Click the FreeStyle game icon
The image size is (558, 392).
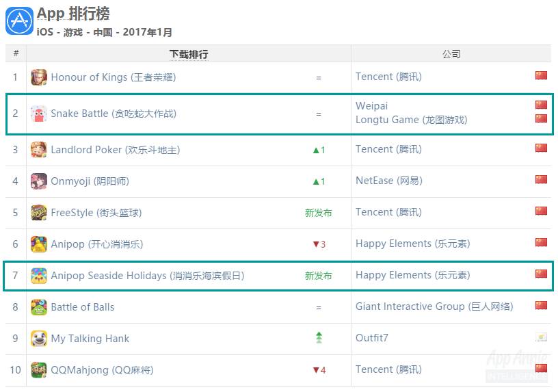(x=39, y=213)
